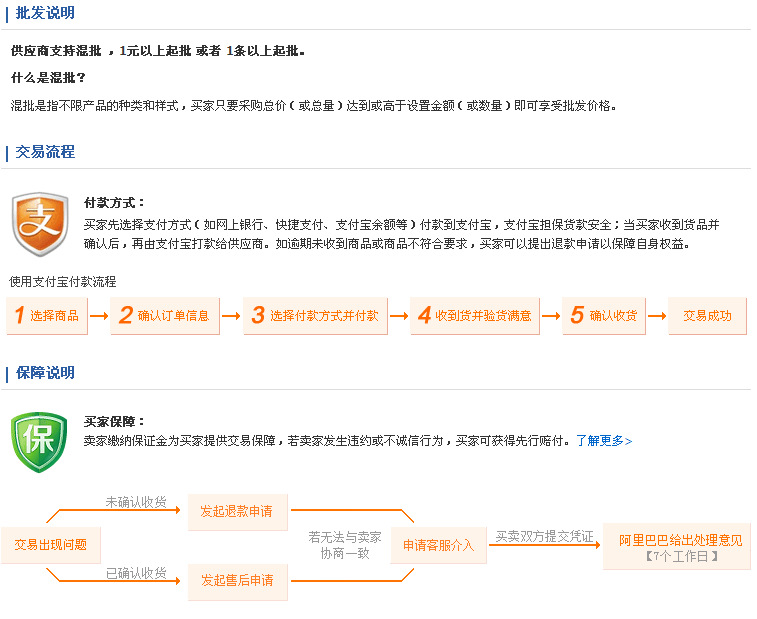Click the 混批是指不限产品的种类和样式 explanation paragraph
This screenshot has height=619, width=757.
(x=313, y=105)
